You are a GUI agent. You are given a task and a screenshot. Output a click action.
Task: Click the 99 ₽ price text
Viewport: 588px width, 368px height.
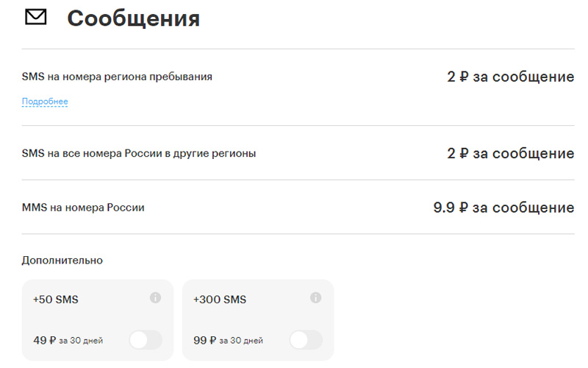pos(205,340)
